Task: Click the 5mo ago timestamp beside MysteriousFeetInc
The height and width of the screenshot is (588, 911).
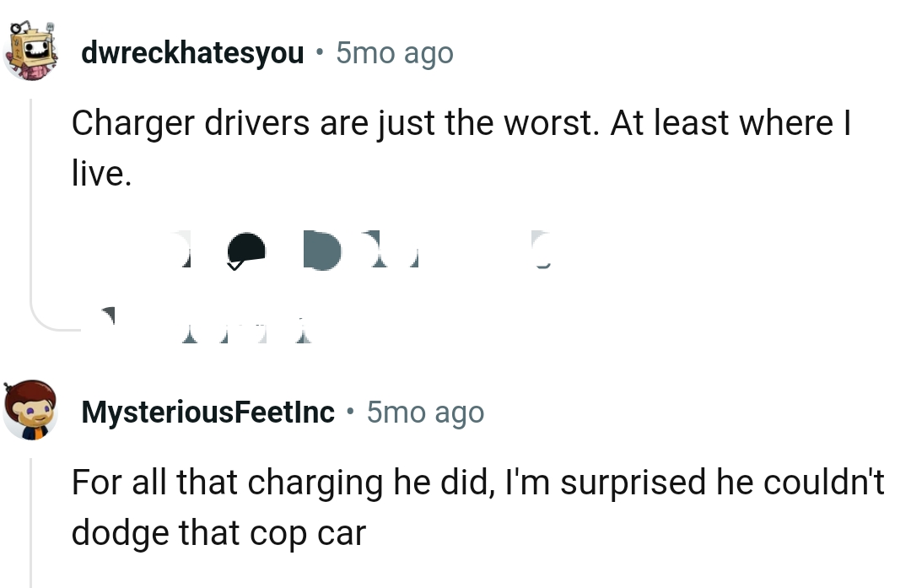Action: 425,413
